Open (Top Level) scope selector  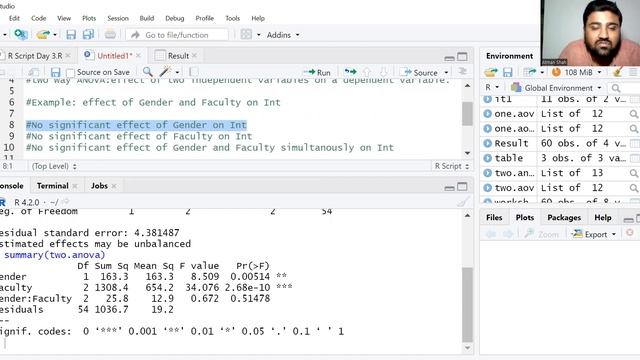tap(54, 166)
